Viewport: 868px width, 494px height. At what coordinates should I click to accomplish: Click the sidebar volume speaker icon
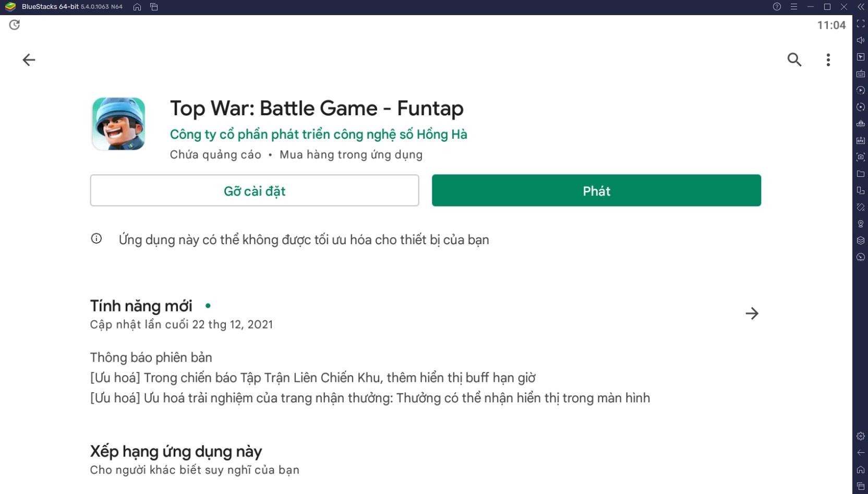coord(861,40)
